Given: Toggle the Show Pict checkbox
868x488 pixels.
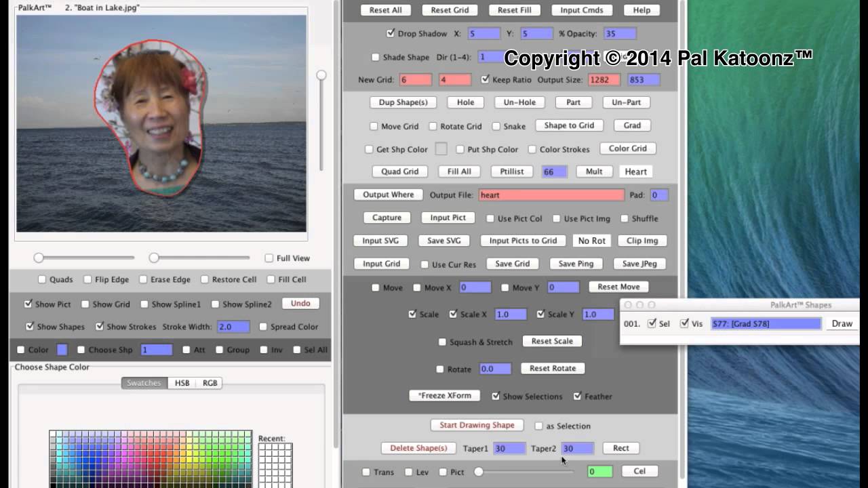Looking at the screenshot, I should click(28, 304).
